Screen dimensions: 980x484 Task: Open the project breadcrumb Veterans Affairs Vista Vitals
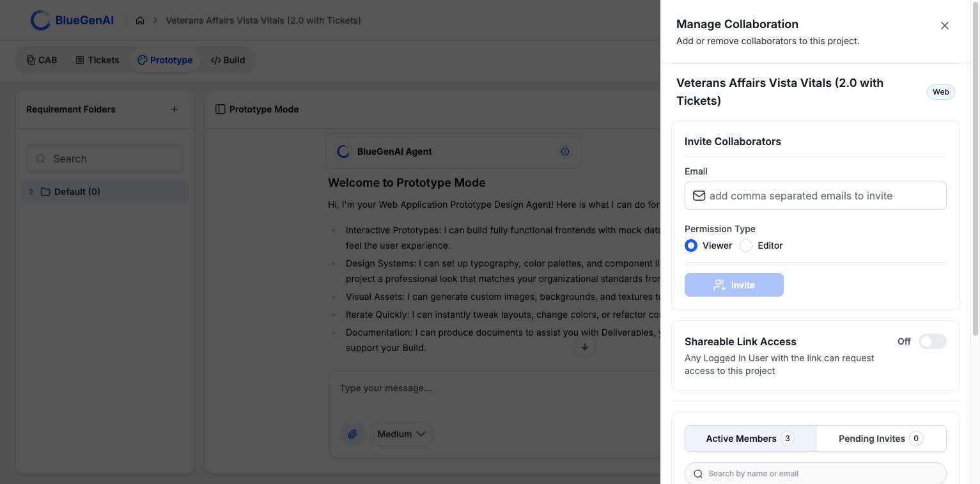coord(263,20)
